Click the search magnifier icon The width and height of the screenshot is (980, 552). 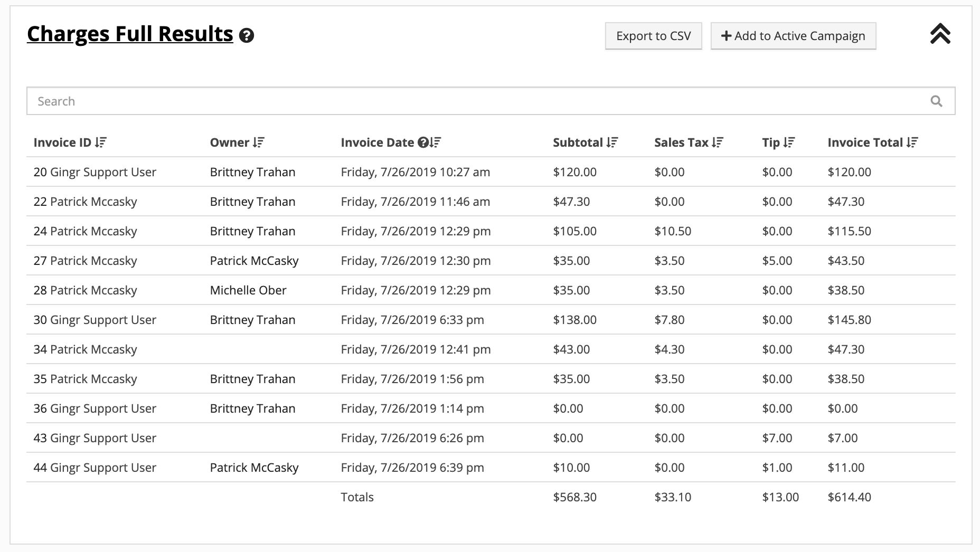936,101
